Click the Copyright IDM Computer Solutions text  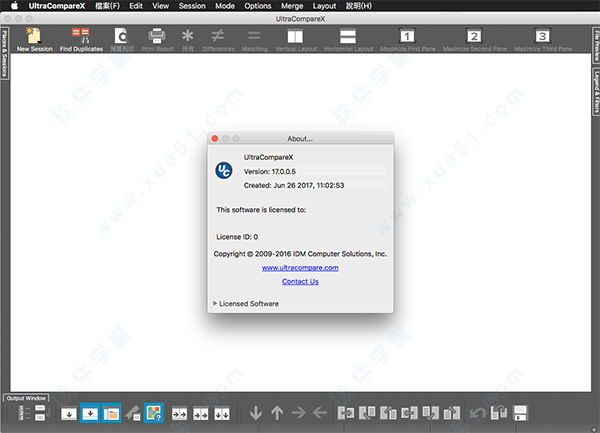[300, 254]
